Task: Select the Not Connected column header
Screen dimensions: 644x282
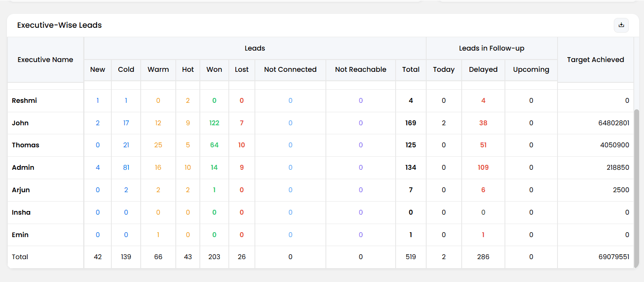Action: coord(290,70)
